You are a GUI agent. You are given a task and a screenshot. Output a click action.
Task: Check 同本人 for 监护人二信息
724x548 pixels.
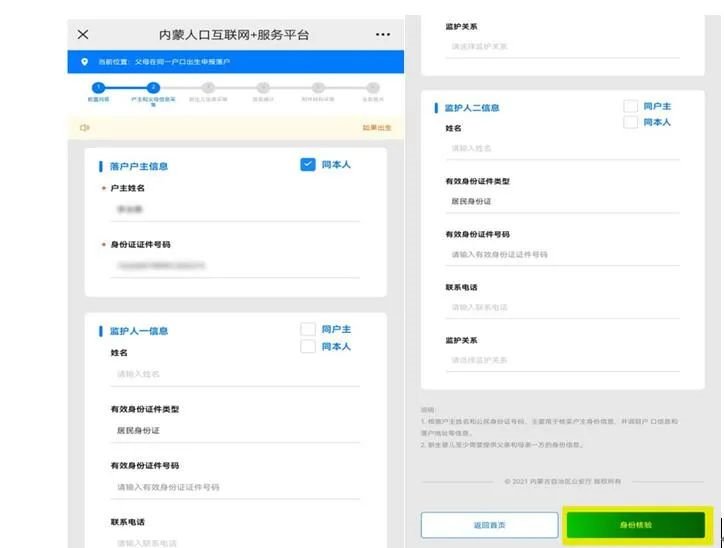coord(630,122)
